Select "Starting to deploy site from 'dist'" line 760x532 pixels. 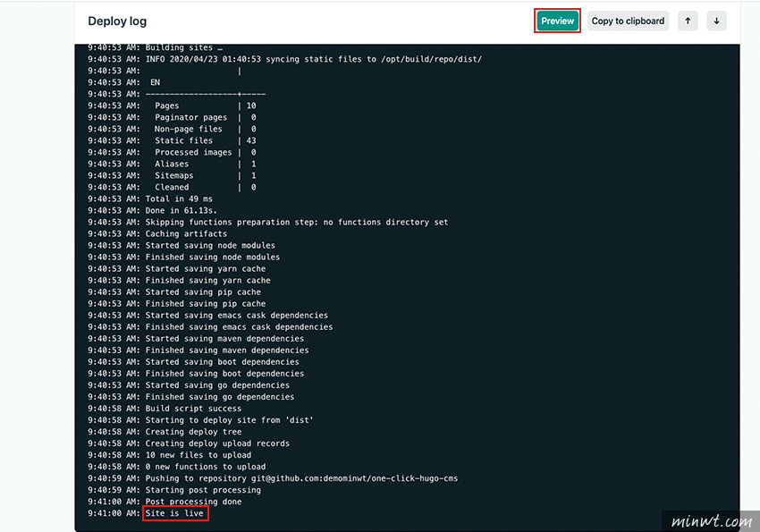(x=200, y=420)
